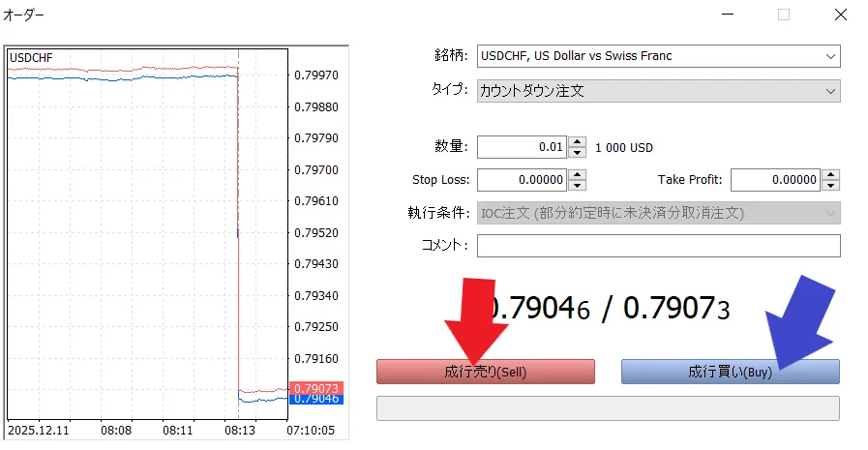Expand the タイプ order type dropdown
Image resolution: width=868 pixels, height=450 pixels.
[659, 91]
